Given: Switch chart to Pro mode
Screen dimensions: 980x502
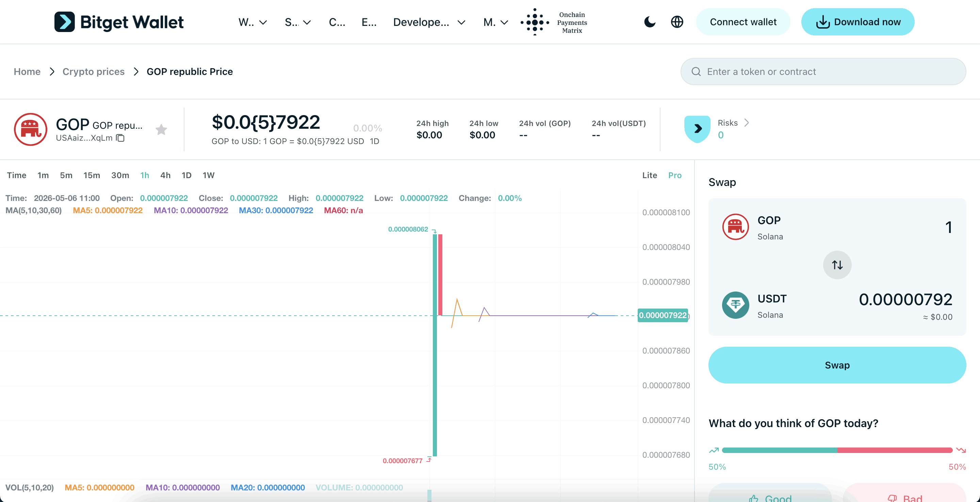Looking at the screenshot, I should click(x=675, y=175).
